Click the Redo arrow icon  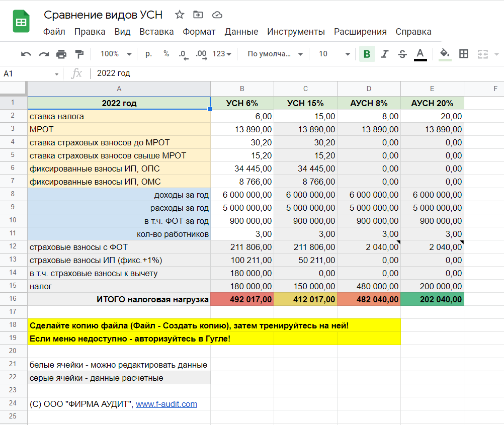point(44,54)
